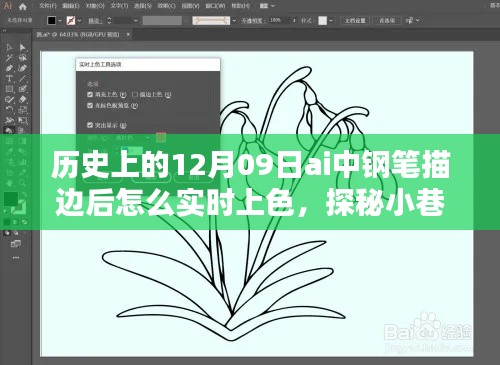Open the 文件(F) menu
The height and width of the screenshot is (365, 500).
tap(48, 6)
